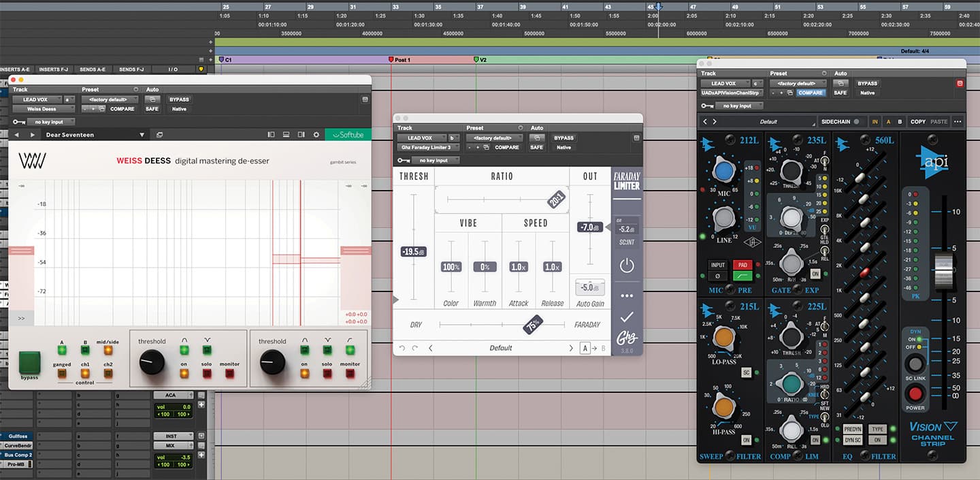The width and height of the screenshot is (980, 480).
Task: Click the THRESH slider handle at -19.5 dB
Action: pyautogui.click(x=414, y=252)
